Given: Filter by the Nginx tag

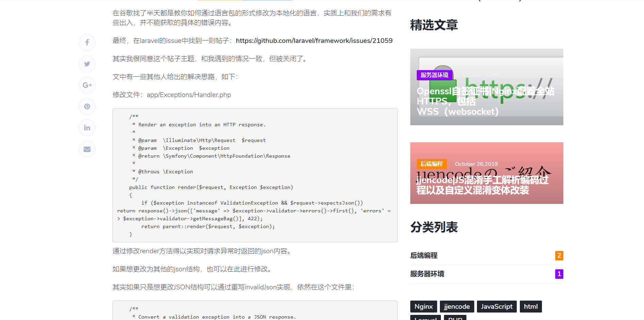Looking at the screenshot, I should click(424, 306).
